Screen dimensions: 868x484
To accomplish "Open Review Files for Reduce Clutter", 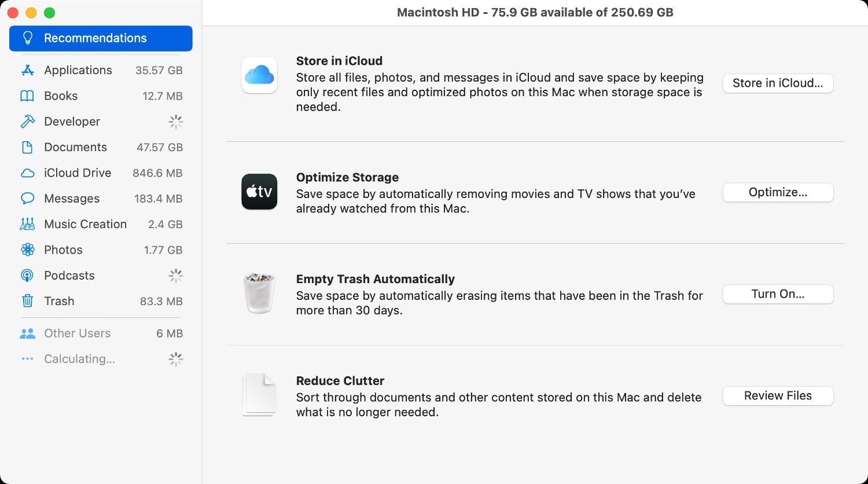I will click(x=778, y=395).
